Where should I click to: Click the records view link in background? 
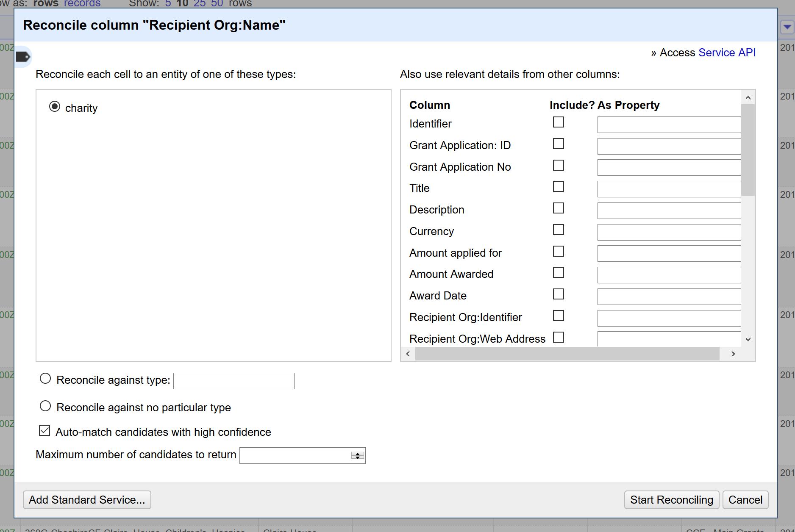point(82,3)
